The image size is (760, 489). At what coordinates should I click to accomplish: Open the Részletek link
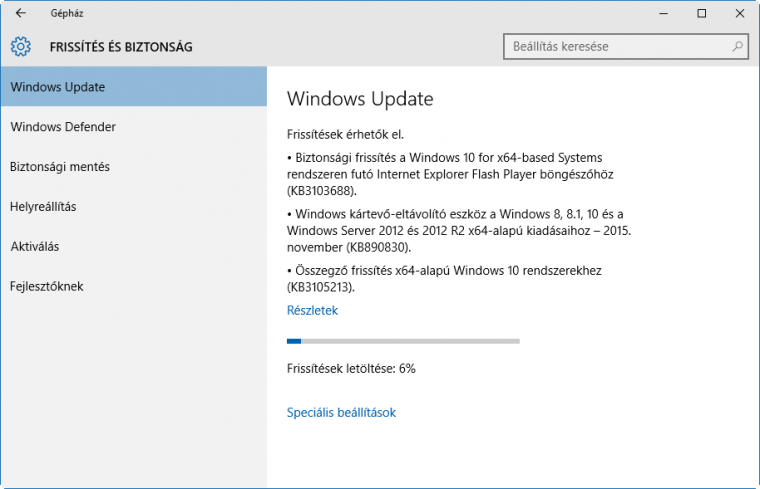(312, 310)
